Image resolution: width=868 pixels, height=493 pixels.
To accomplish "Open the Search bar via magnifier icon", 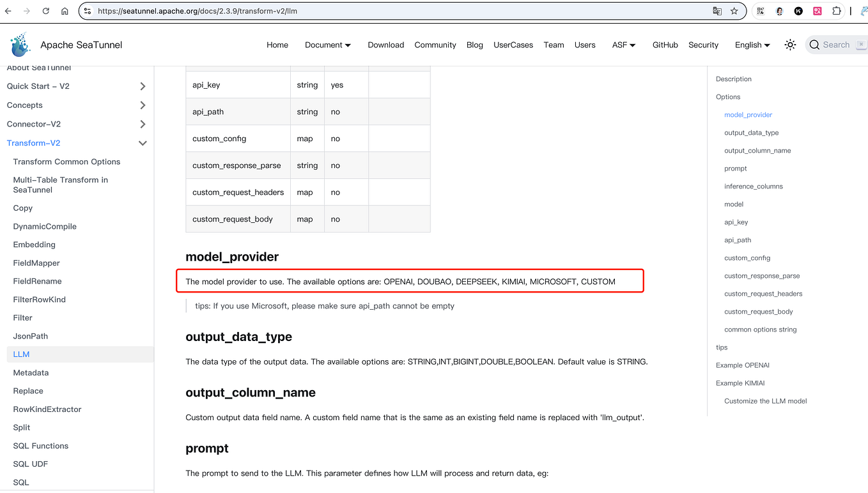I will pos(814,45).
